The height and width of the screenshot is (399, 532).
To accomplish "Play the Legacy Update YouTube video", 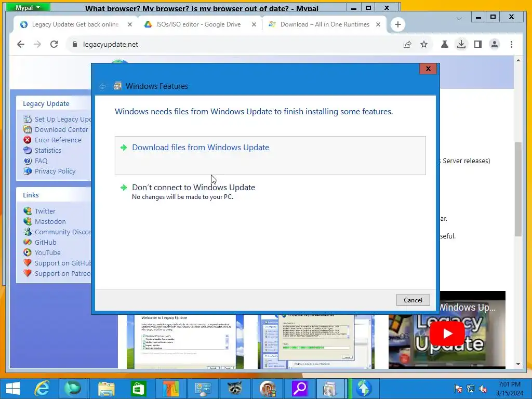I will tap(447, 334).
